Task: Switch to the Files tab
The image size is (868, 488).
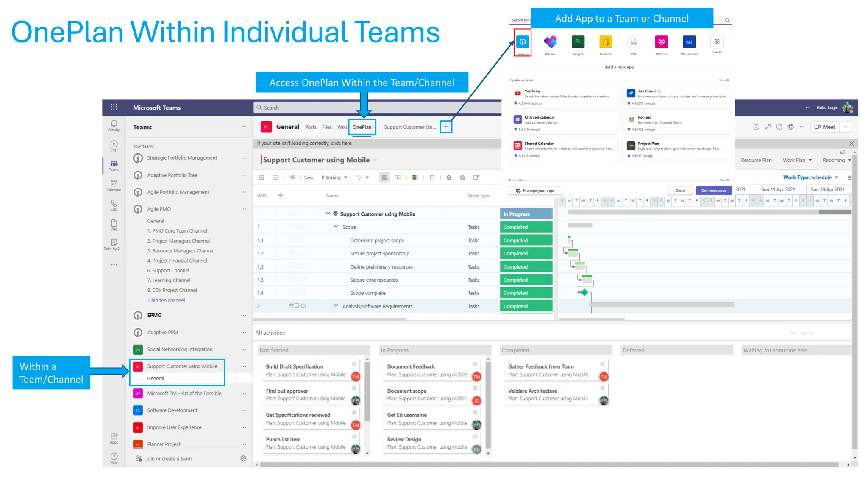Action: coord(327,127)
